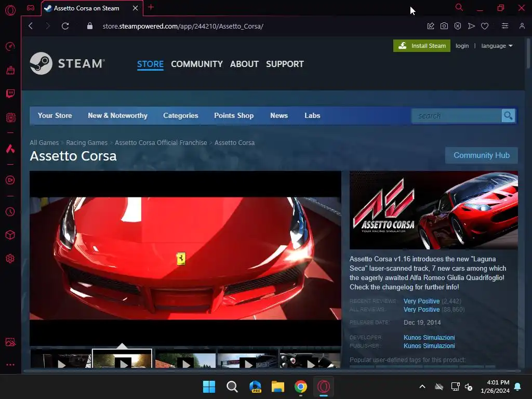
Task: Go to the ABOUT page
Action: coord(244,64)
